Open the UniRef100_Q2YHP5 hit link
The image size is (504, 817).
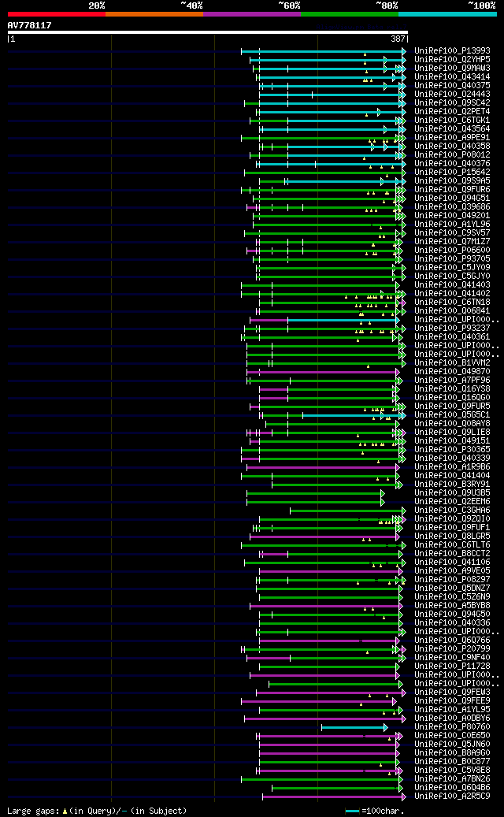[x=453, y=59]
